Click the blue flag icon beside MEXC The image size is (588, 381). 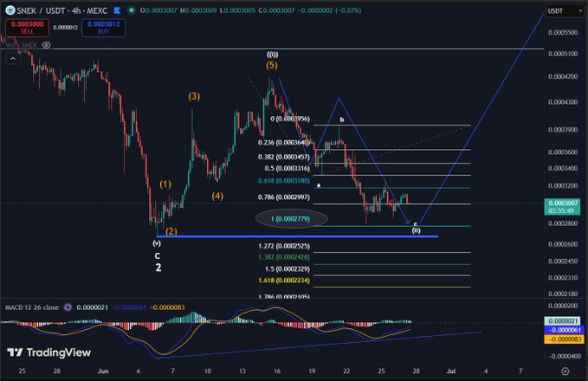118,10
